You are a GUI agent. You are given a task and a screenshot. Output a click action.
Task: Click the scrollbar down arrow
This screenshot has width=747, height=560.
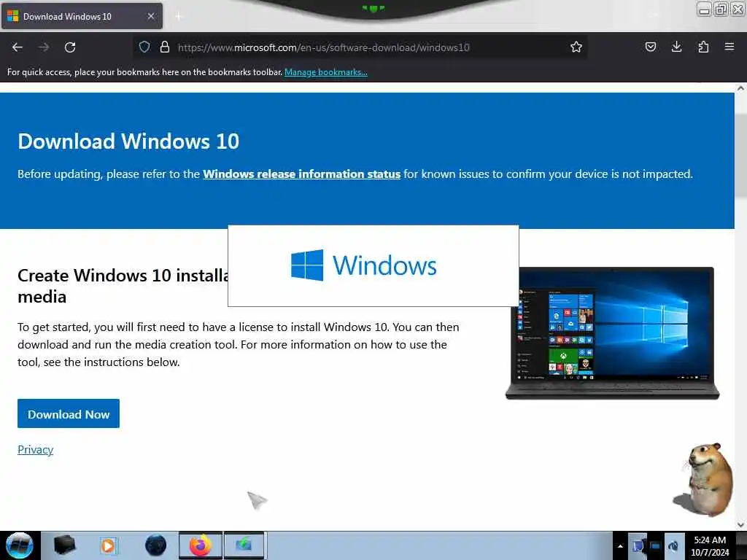coord(740,525)
